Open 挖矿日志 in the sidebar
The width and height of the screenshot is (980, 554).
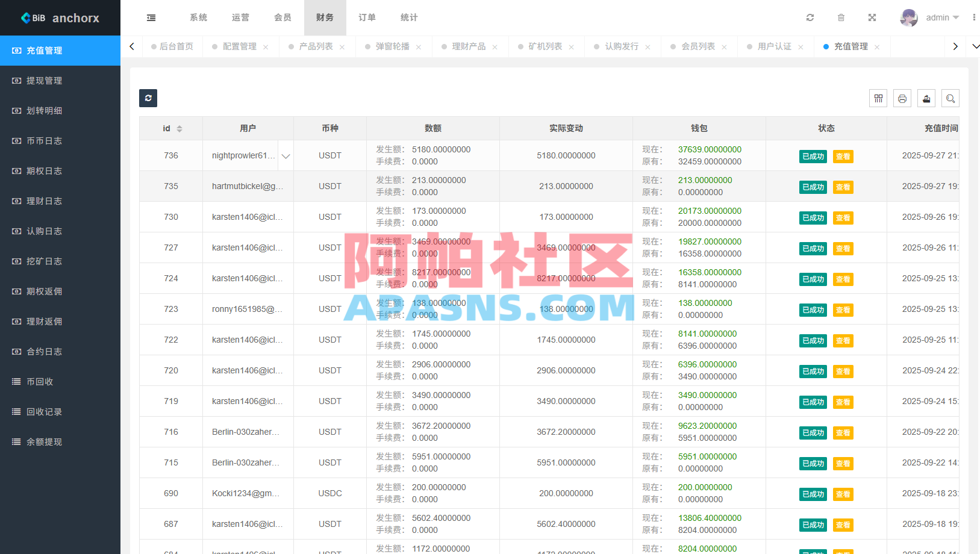pyautogui.click(x=60, y=261)
